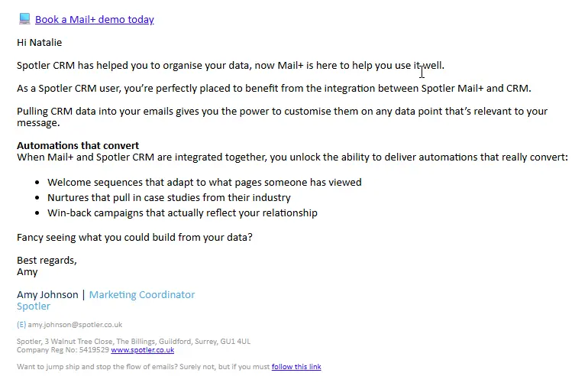The image size is (588, 386).
Task: Click the "Win-back campaigns" bullet point
Action: coord(182,213)
